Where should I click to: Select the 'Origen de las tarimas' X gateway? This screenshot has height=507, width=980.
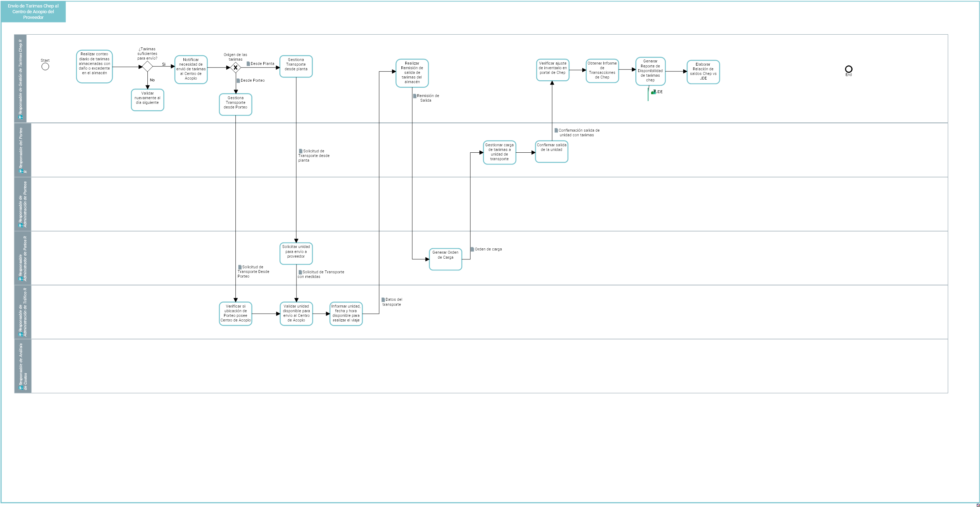click(235, 68)
